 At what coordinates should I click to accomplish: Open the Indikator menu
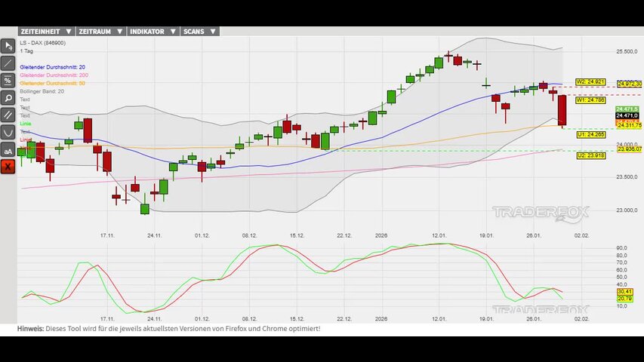point(153,32)
